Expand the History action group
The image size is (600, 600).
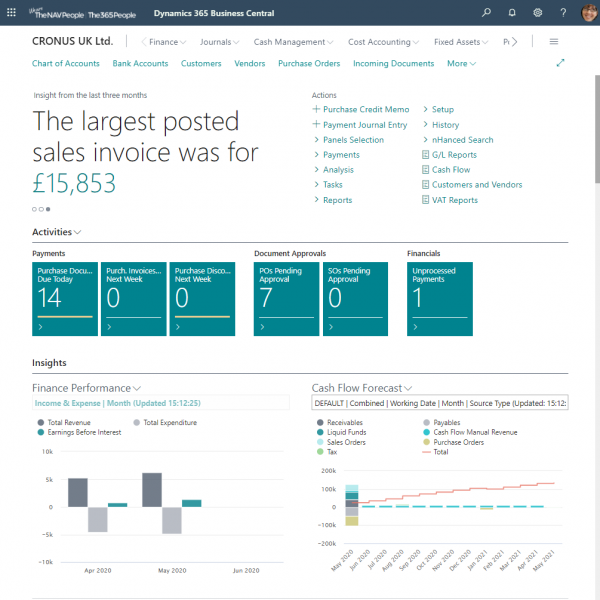441,125
